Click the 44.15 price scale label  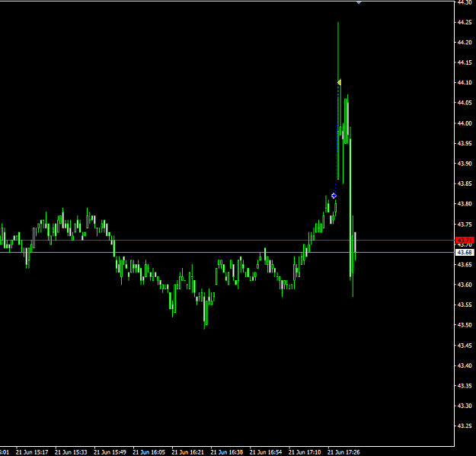coord(465,62)
